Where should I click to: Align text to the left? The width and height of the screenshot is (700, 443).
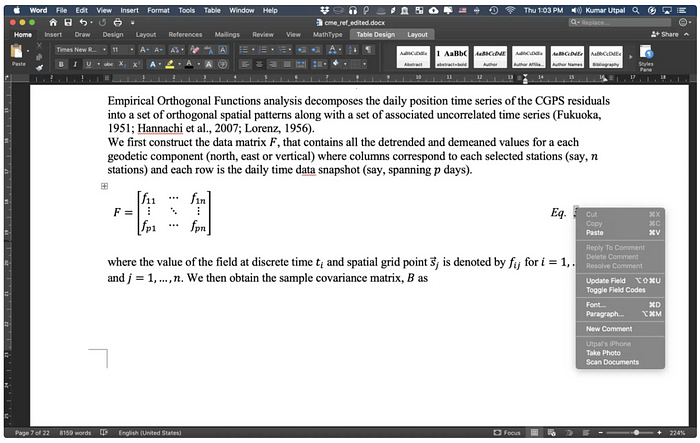point(245,64)
